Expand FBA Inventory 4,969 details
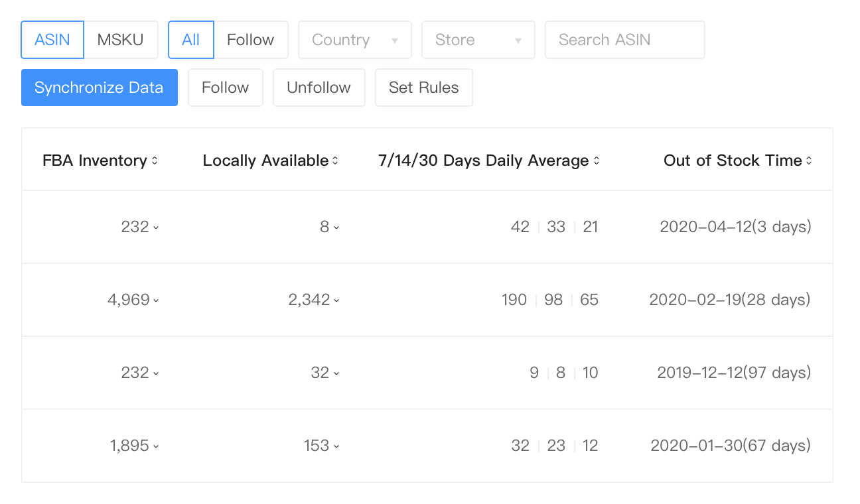 click(156, 300)
